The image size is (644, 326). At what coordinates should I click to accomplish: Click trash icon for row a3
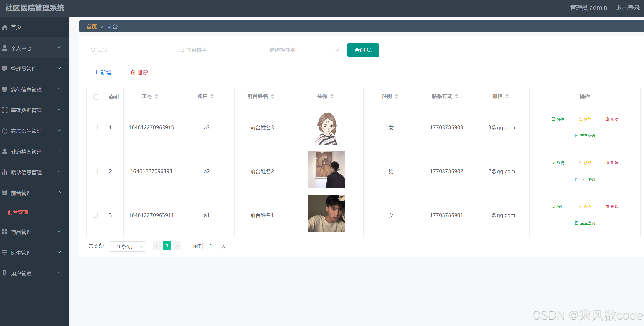tap(607, 119)
